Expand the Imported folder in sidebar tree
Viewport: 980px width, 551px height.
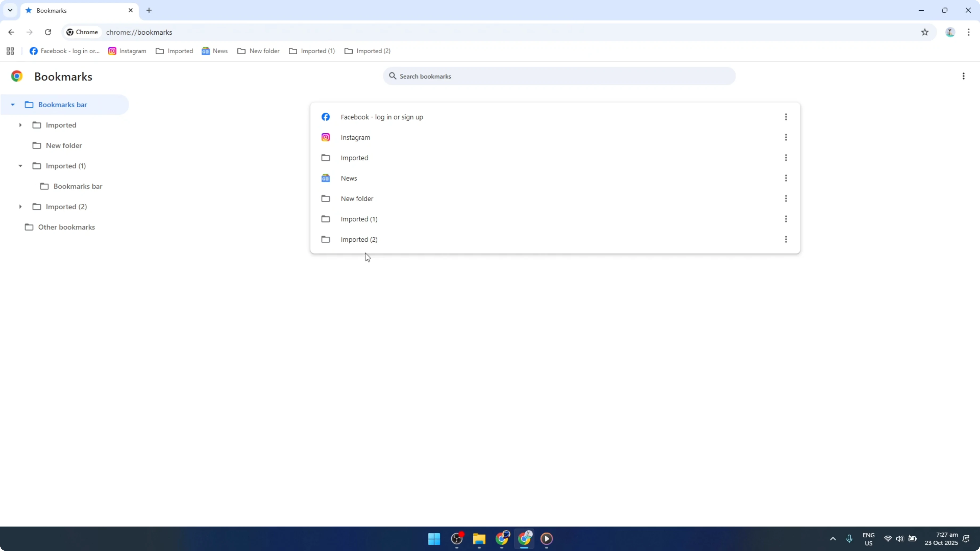click(20, 125)
